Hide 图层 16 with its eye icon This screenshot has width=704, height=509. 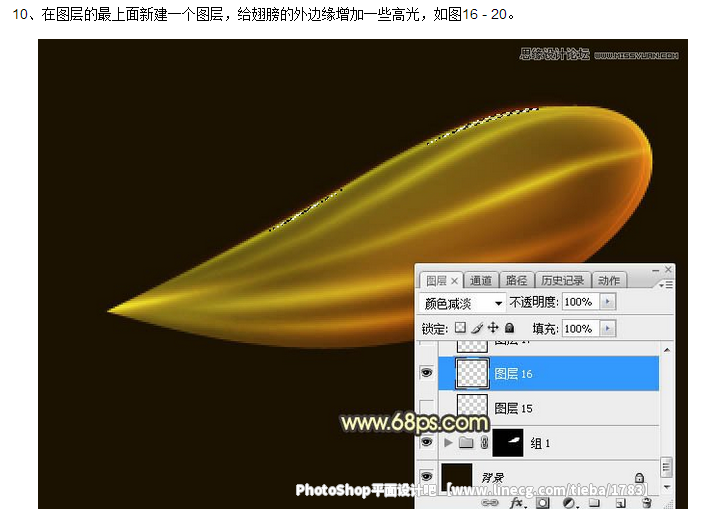pyautogui.click(x=427, y=373)
